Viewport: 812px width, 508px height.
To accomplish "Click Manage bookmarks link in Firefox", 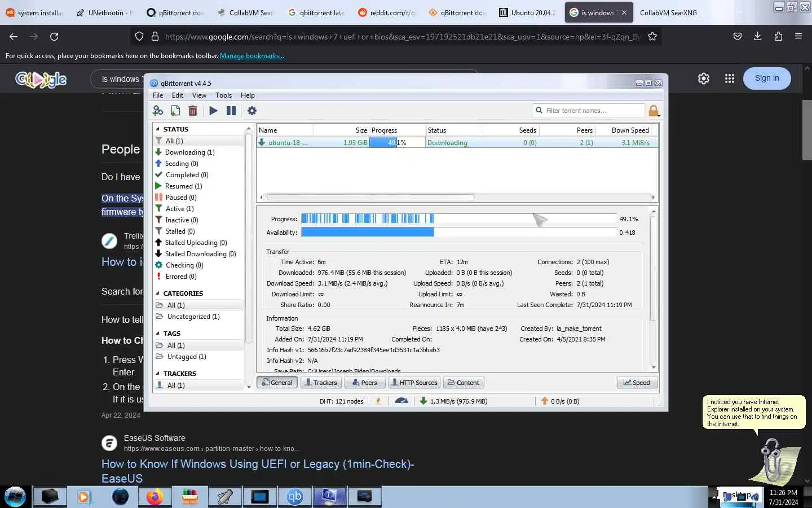I will pos(251,56).
